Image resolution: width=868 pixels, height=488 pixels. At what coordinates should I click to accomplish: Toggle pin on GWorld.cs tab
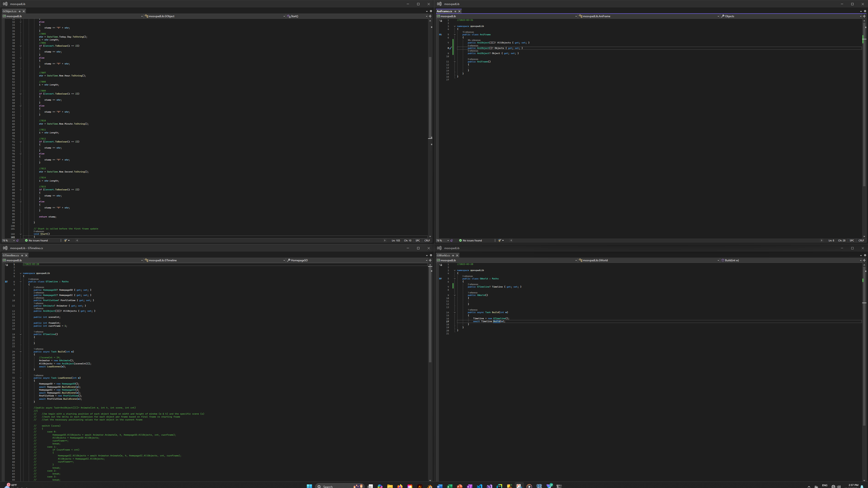(x=453, y=255)
